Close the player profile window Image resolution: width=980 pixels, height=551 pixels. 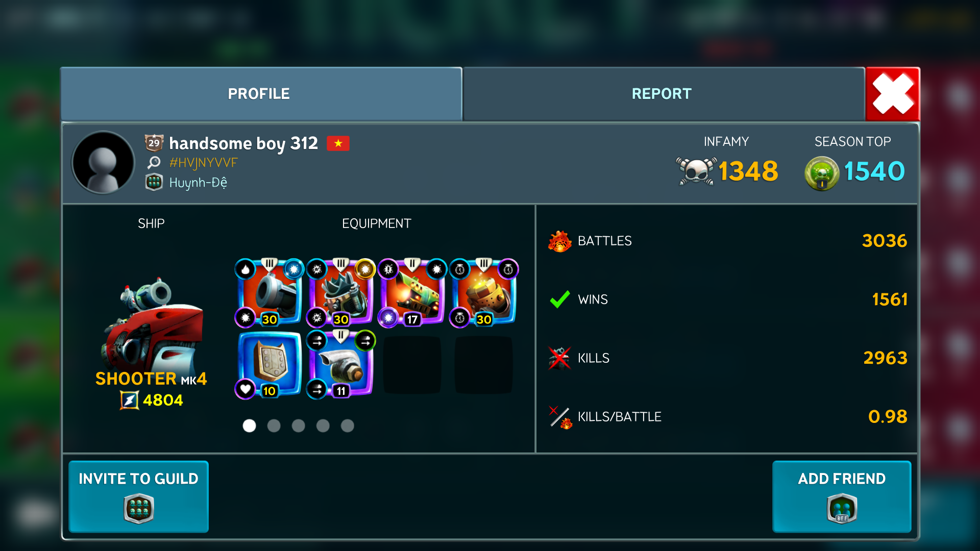click(893, 94)
